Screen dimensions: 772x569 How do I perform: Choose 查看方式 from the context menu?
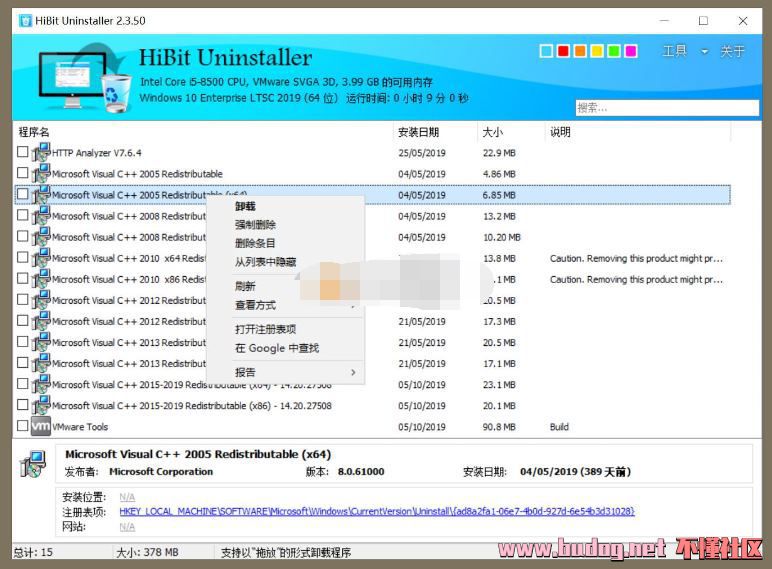(x=255, y=305)
